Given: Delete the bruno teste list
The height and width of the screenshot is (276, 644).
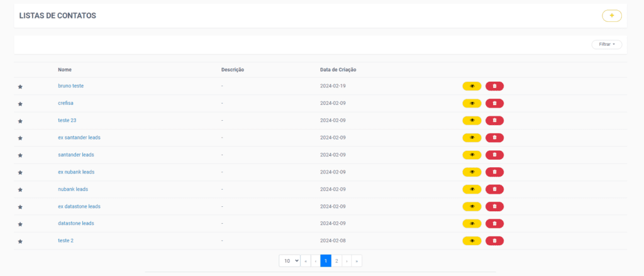Looking at the screenshot, I should [494, 86].
